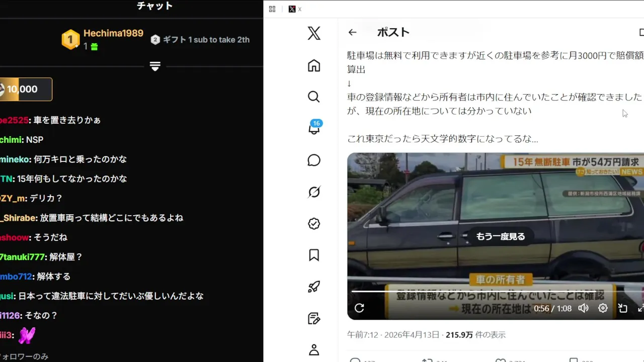Select the X browser tab
The height and width of the screenshot is (362, 644).
click(x=295, y=9)
